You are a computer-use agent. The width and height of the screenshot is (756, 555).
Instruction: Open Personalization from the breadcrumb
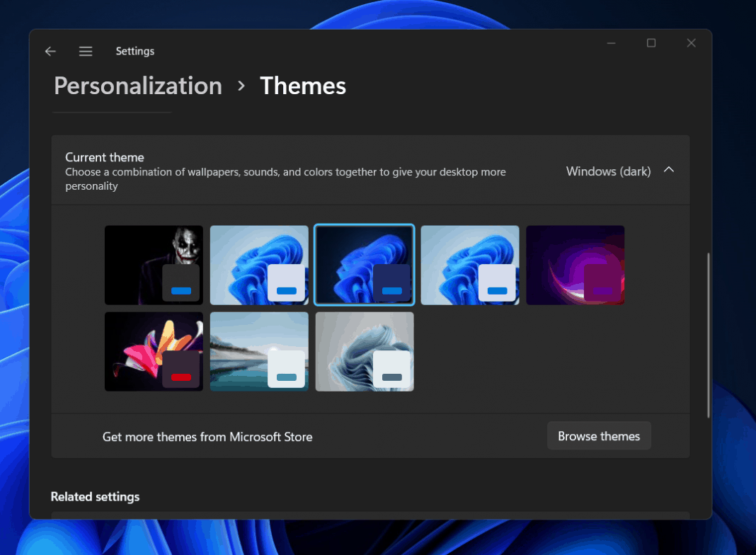137,86
